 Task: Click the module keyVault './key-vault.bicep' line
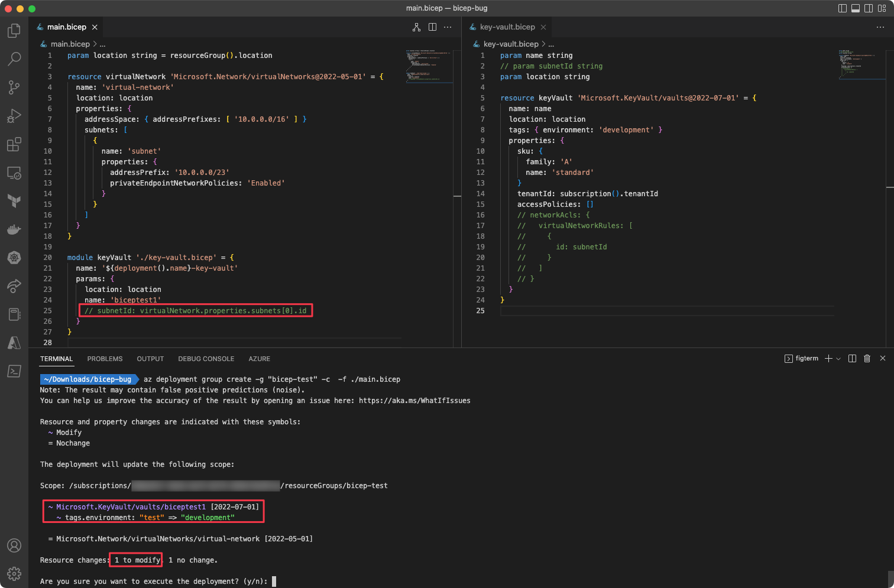coord(151,258)
